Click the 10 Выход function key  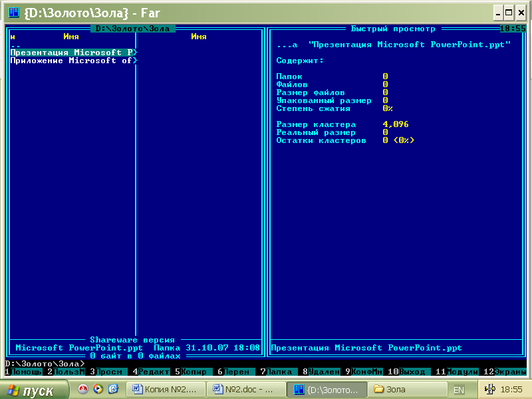click(409, 372)
